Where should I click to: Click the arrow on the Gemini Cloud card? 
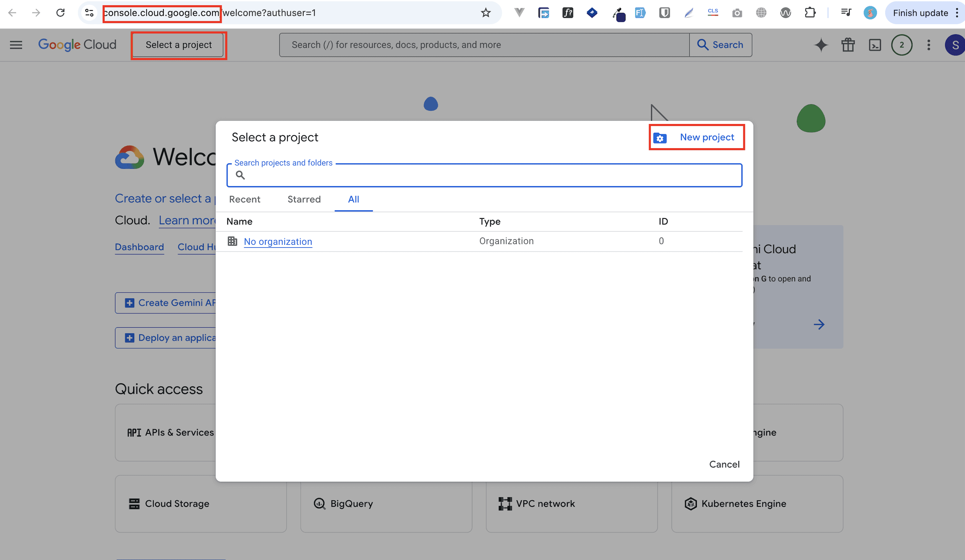tap(819, 325)
